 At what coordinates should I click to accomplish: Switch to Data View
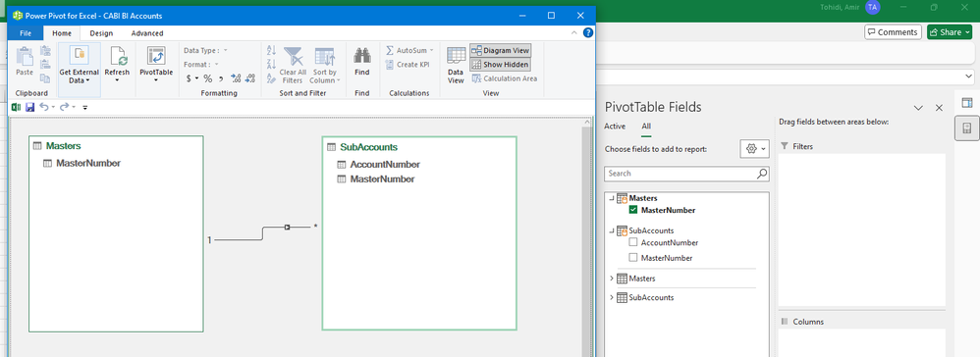pyautogui.click(x=456, y=65)
